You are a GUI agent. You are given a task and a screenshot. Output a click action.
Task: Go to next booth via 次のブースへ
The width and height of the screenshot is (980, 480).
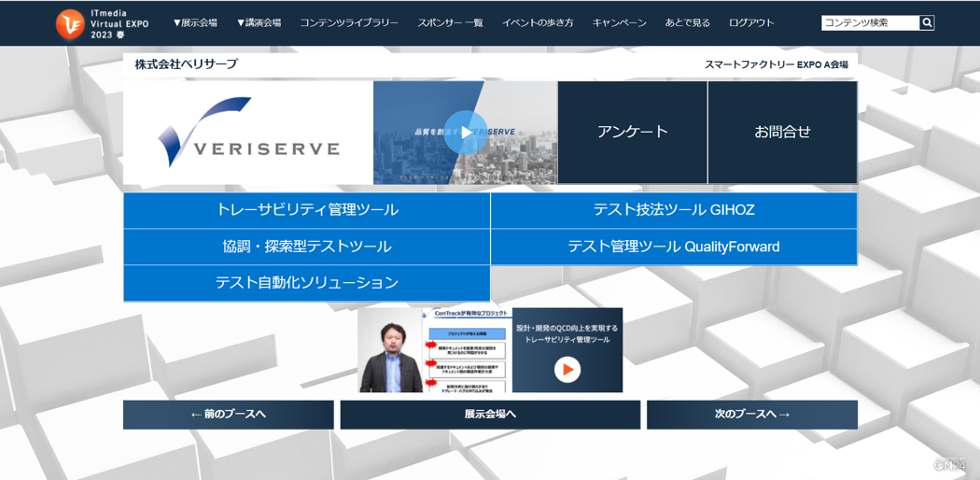click(x=752, y=415)
